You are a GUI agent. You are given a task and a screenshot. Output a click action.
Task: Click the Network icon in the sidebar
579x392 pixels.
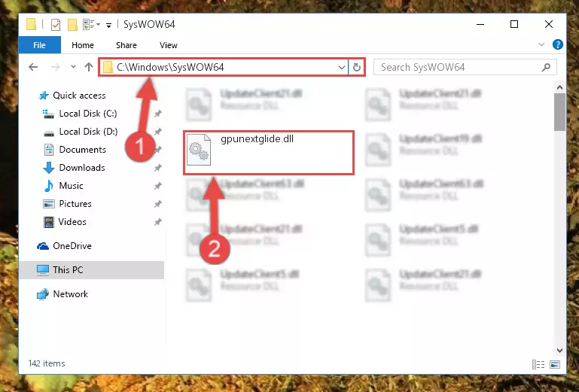(43, 294)
